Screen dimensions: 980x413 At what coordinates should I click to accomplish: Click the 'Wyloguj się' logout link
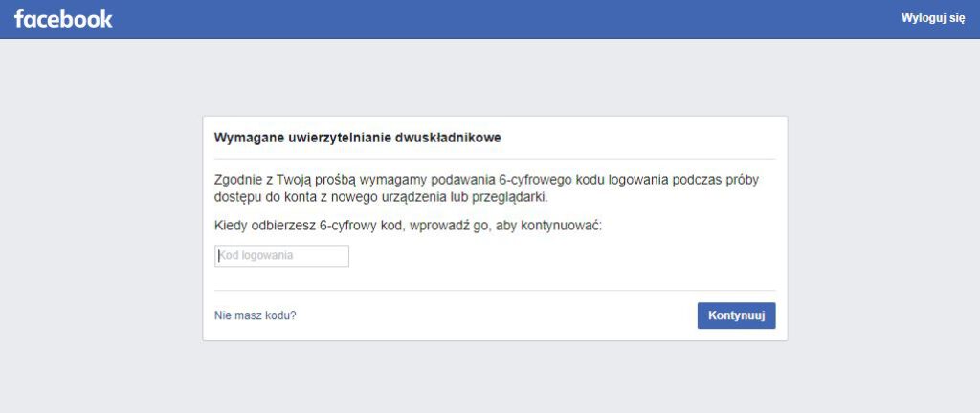coord(932,18)
